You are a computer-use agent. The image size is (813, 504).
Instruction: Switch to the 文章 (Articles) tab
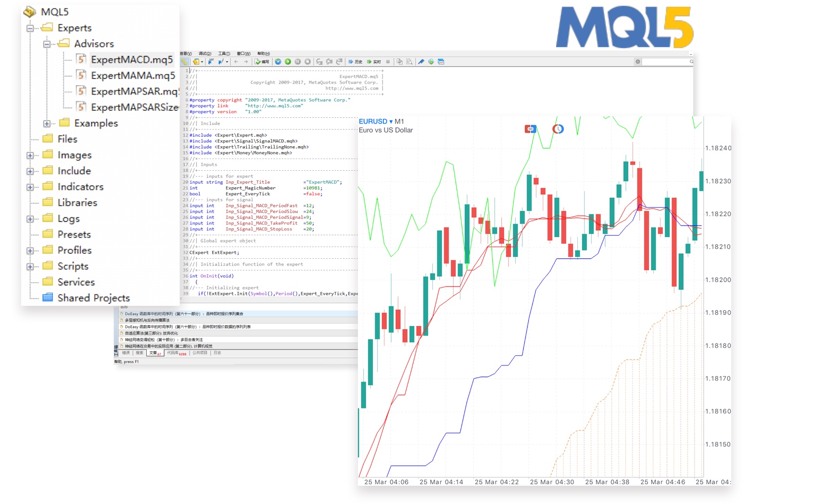point(155,353)
